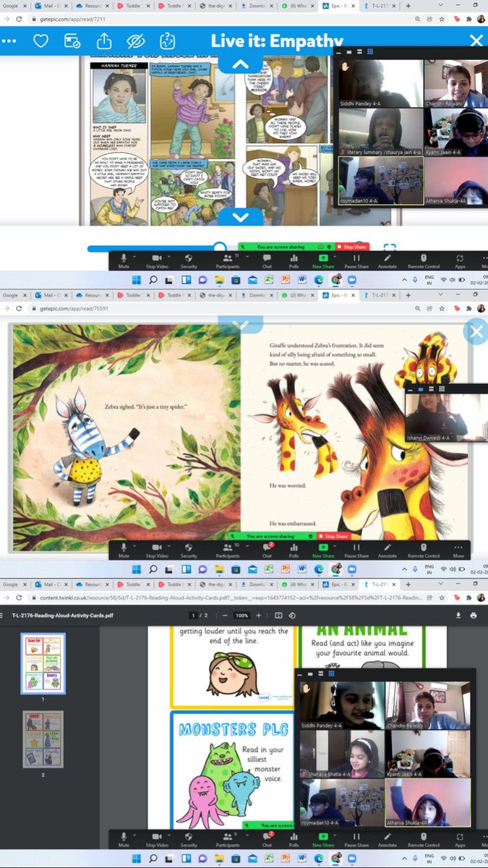Go to previous page with up chevron in Empathy book
Image resolution: width=488 pixels, height=868 pixels.
tap(241, 64)
